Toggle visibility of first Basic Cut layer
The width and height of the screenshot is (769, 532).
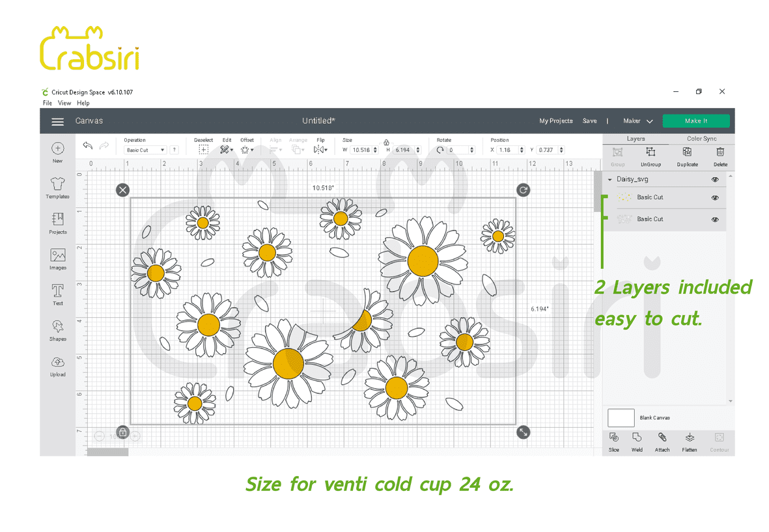(715, 198)
